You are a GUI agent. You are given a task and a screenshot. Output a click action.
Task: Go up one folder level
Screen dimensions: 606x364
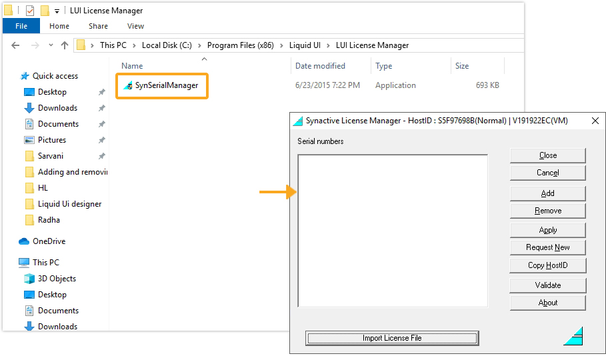65,45
